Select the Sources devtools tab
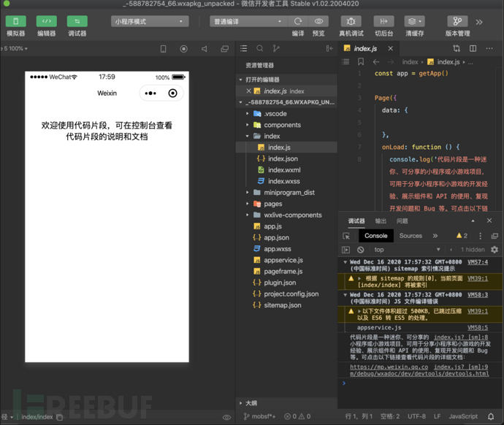504x425 pixels. tap(411, 236)
